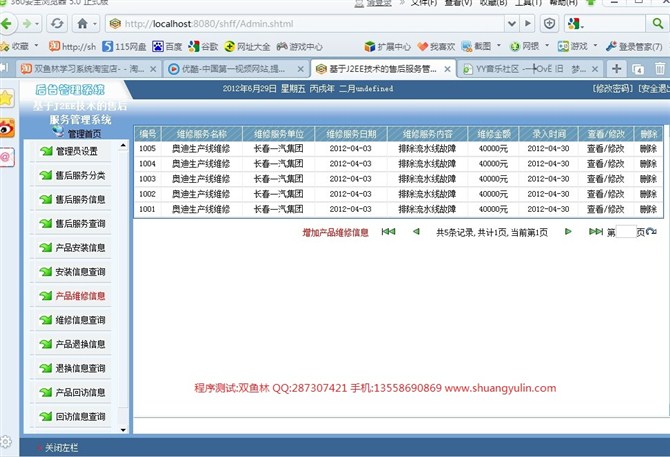Open the 我喜欢 toolbar item
This screenshot has width=670, height=457.
pyautogui.click(x=436, y=47)
